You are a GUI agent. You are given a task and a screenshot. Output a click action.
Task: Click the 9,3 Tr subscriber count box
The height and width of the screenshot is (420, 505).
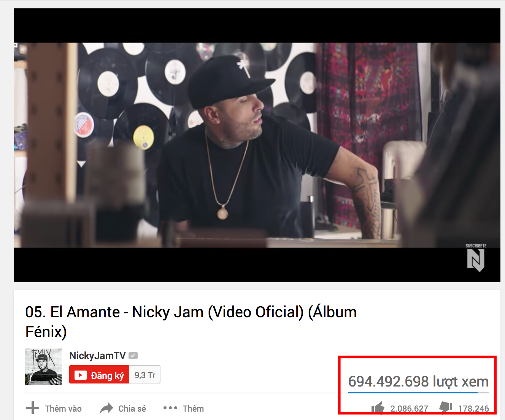(x=145, y=375)
